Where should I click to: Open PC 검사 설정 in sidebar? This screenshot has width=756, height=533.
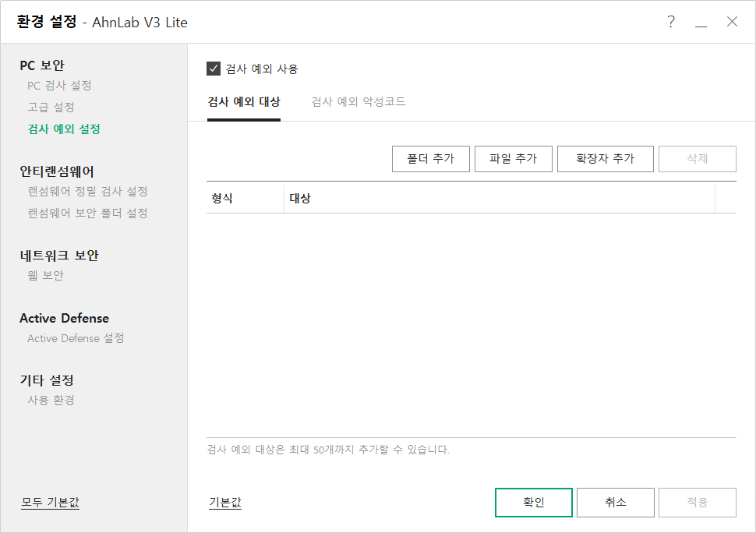pos(59,86)
